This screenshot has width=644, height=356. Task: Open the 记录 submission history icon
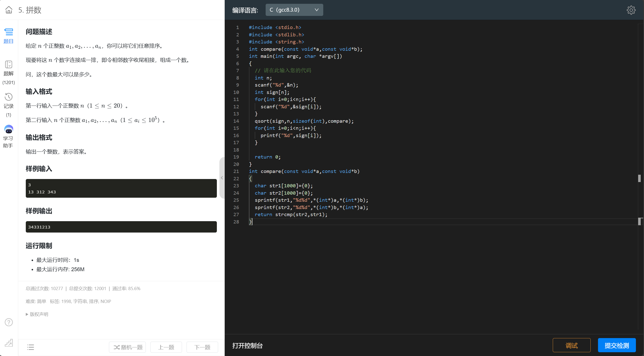(9, 97)
